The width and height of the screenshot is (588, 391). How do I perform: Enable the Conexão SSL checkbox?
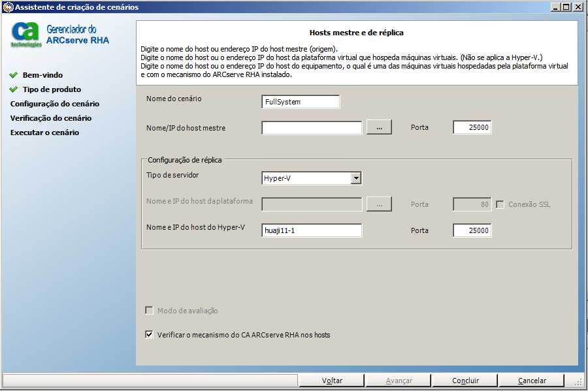[x=500, y=204]
